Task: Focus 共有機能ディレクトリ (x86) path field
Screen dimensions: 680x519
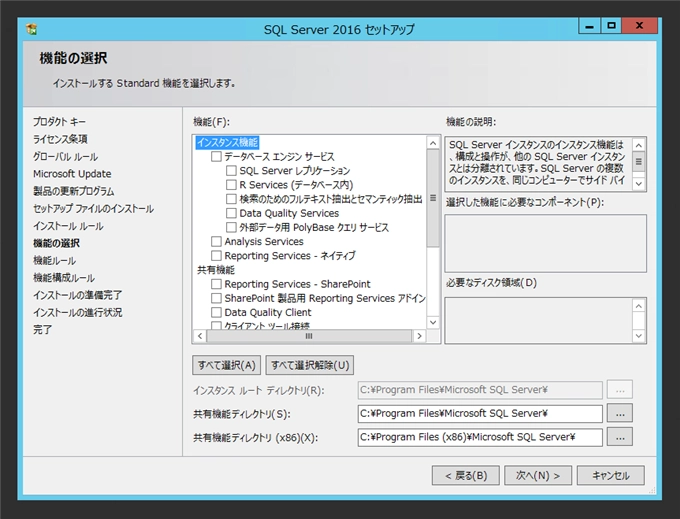Action: pos(480,437)
